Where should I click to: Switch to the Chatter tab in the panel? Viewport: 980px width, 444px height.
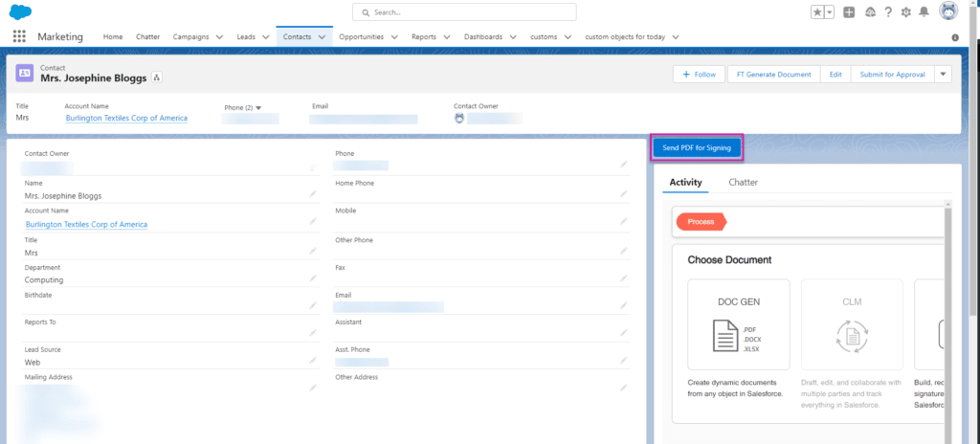tap(743, 182)
